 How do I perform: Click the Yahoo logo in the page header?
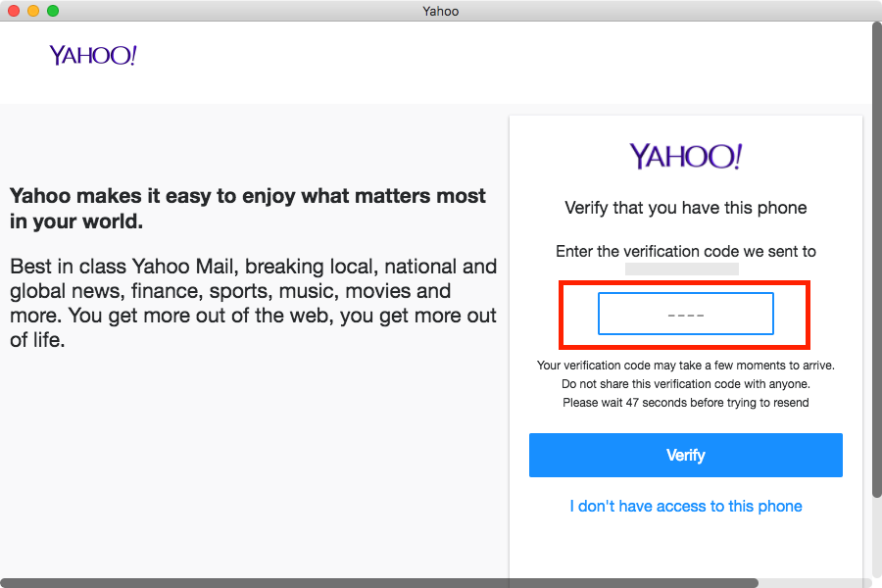(93, 55)
